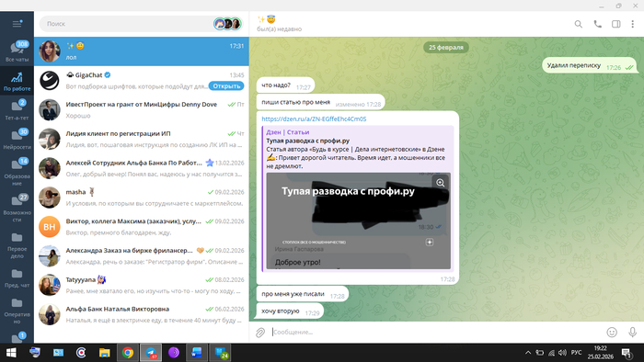Viewport: 644px width, 362px height.
Task: Open chat 'ИвестПроект на грант от МинЦифры'
Action: click(x=142, y=110)
